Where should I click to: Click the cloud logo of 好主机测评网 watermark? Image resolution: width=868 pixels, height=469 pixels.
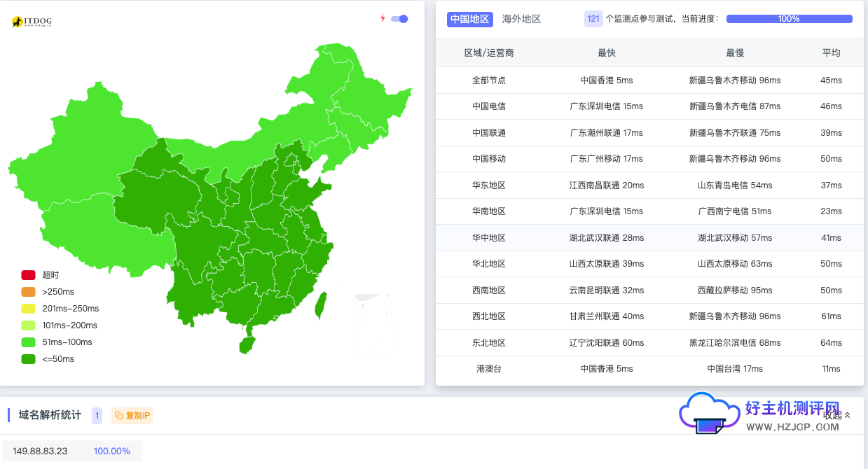(x=710, y=414)
